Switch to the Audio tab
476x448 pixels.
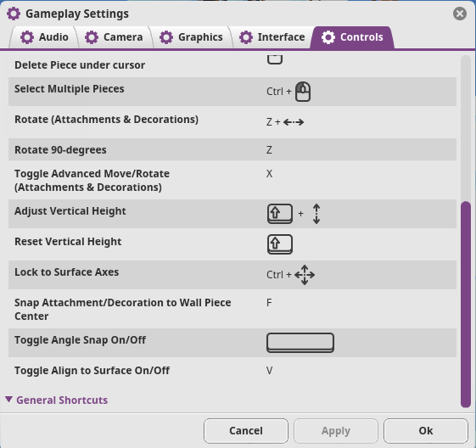[x=44, y=37]
